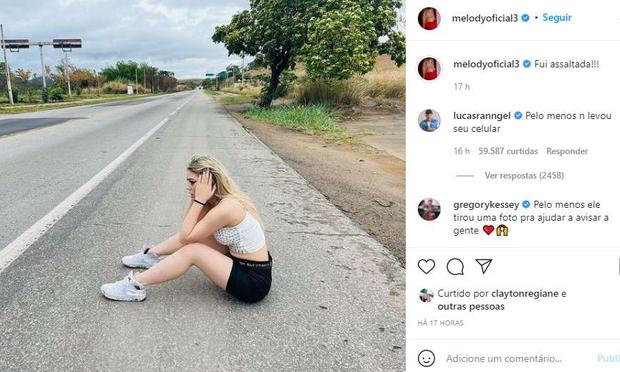Image resolution: width=620 pixels, height=372 pixels.
Task: Open claytonregiane profile from likes line
Action: click(x=525, y=294)
